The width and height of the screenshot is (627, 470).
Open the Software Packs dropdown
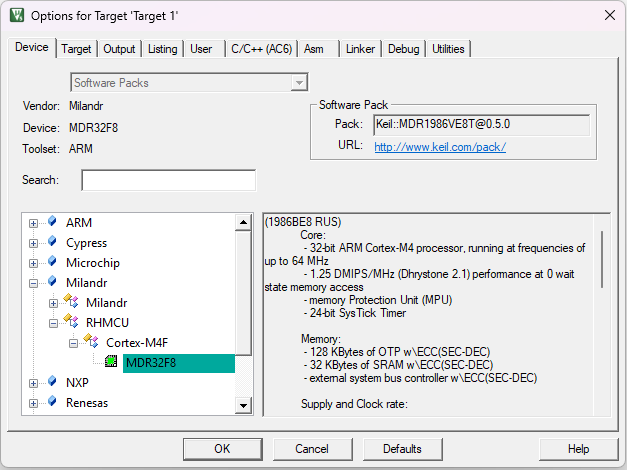[x=299, y=83]
